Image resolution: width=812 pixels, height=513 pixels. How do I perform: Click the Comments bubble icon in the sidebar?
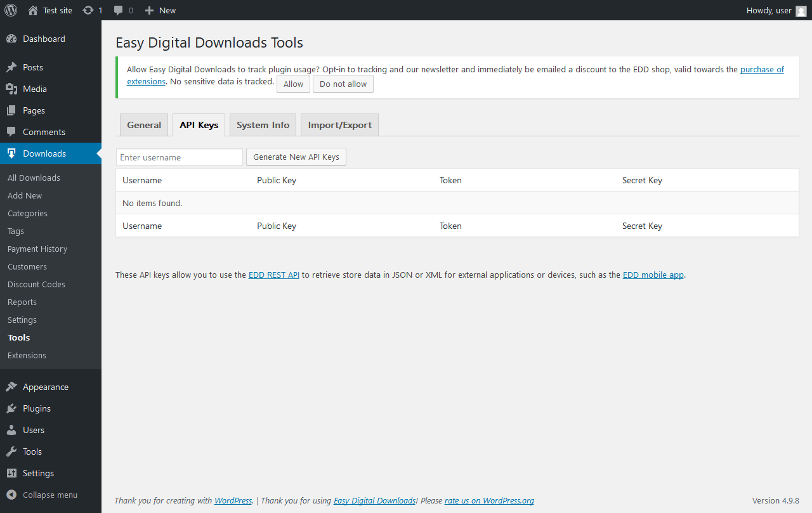tap(11, 132)
